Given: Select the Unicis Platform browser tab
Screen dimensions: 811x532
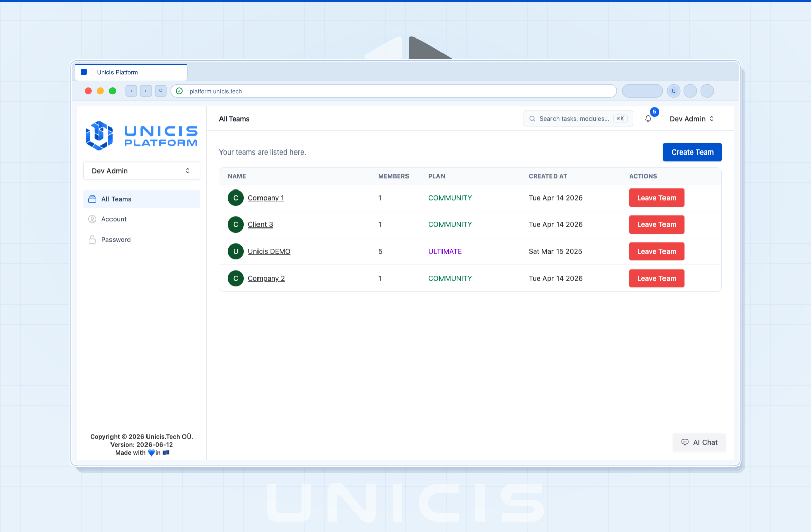Looking at the screenshot, I should click(131, 72).
